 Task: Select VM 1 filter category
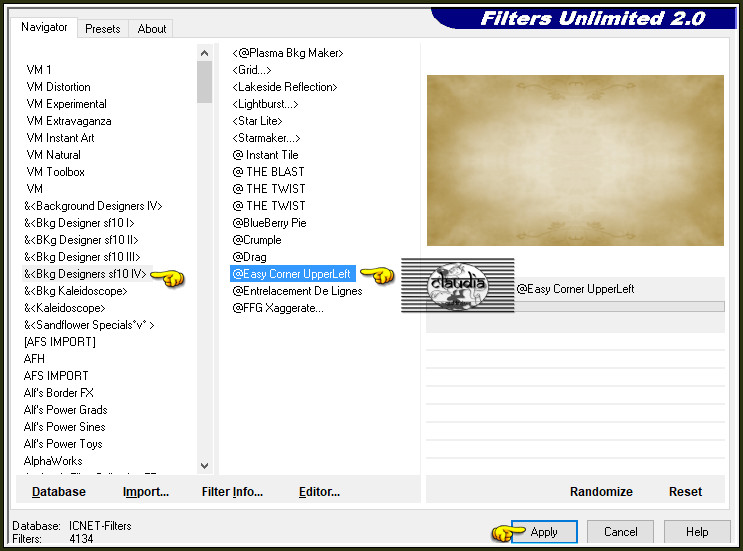pos(39,70)
